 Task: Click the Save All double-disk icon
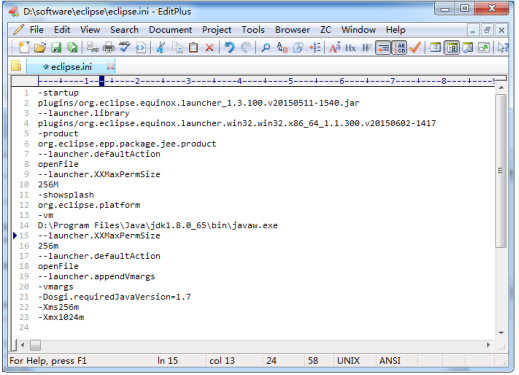click(x=72, y=48)
